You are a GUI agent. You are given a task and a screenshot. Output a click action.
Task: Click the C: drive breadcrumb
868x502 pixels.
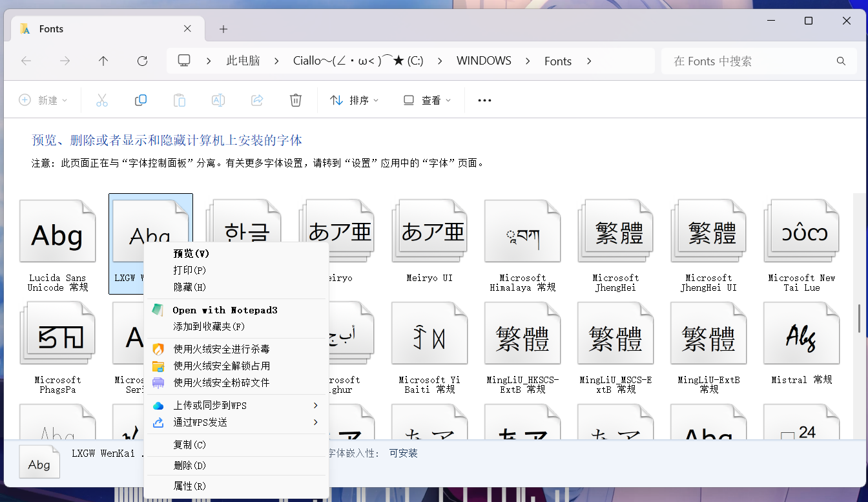coord(358,61)
